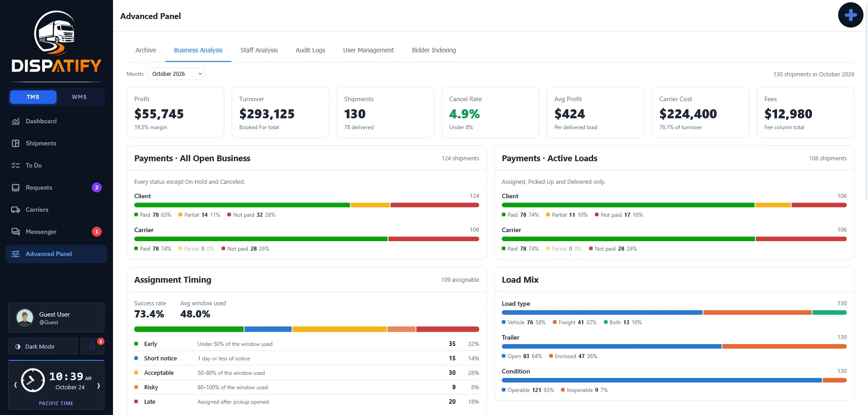This screenshot has height=415, width=868.
Task: Go to User Management tab
Action: click(368, 50)
